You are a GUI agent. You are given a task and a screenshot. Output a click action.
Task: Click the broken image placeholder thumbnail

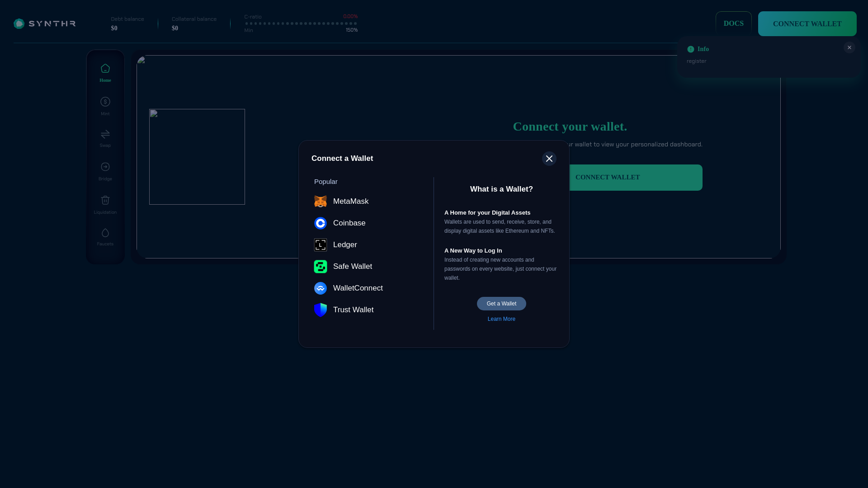tap(197, 157)
